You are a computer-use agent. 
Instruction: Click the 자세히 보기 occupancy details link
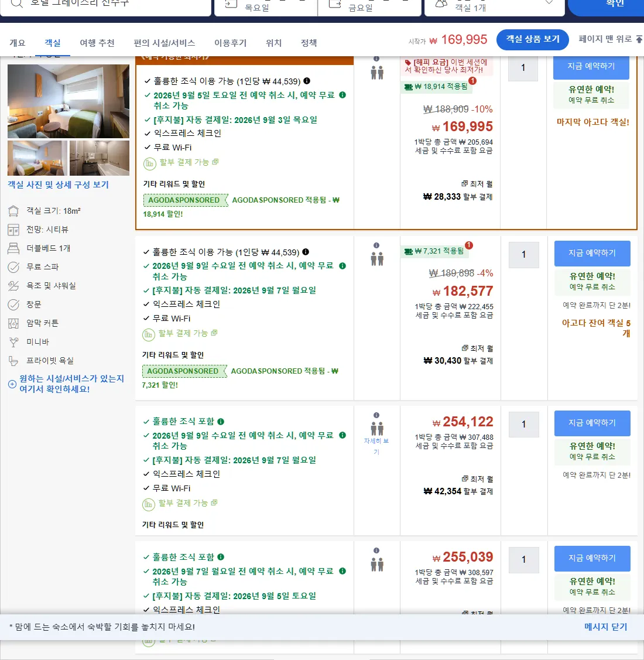point(376,446)
